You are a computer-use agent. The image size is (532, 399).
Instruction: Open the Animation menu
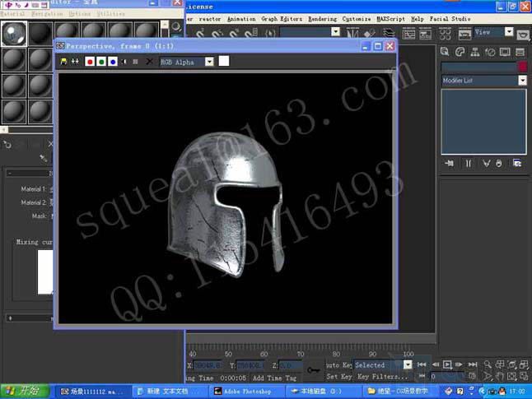point(241,19)
